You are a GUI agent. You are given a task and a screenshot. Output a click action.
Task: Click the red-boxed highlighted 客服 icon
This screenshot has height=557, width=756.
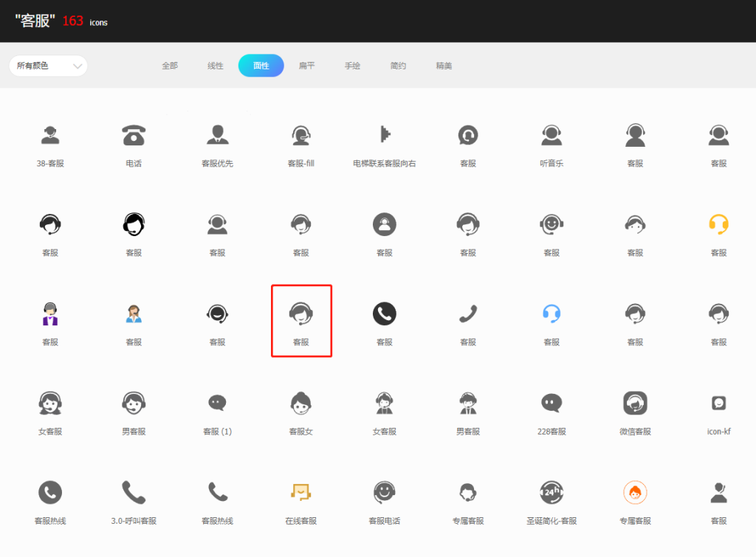[301, 314]
